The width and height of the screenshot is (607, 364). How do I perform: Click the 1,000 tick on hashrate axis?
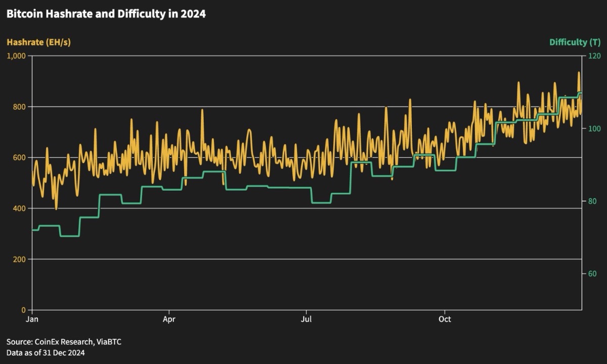coord(16,56)
